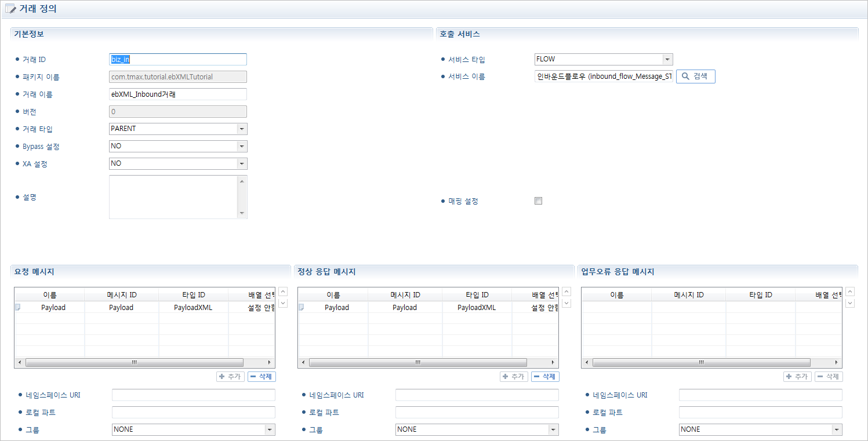This screenshot has height=441, width=868.
Task: Click the 거래 정의 edit icon in title
Action: (x=10, y=9)
